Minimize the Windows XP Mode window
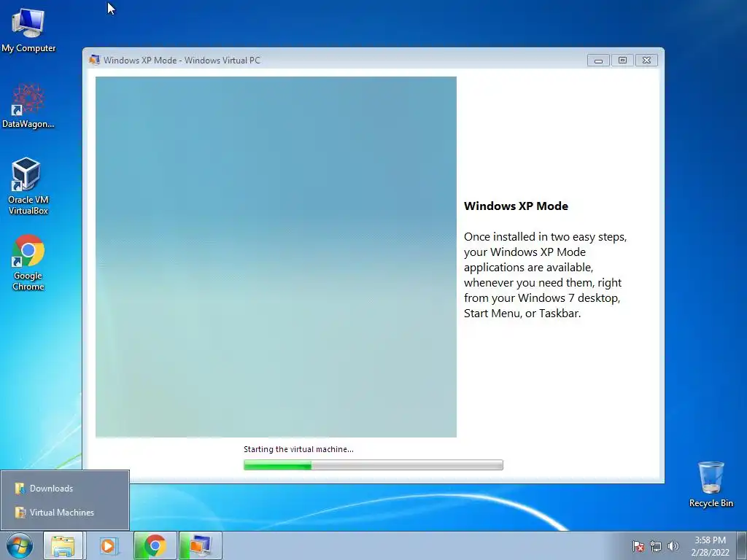 point(598,61)
